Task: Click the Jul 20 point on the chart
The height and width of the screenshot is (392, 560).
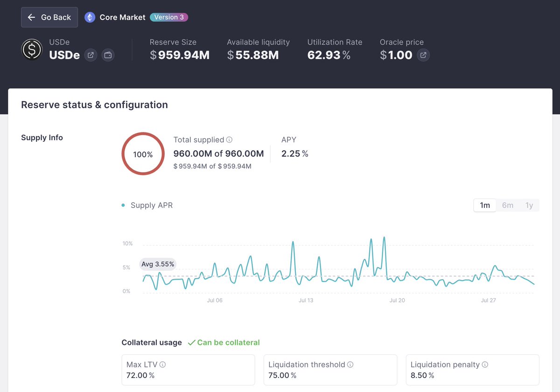Action: (397, 300)
